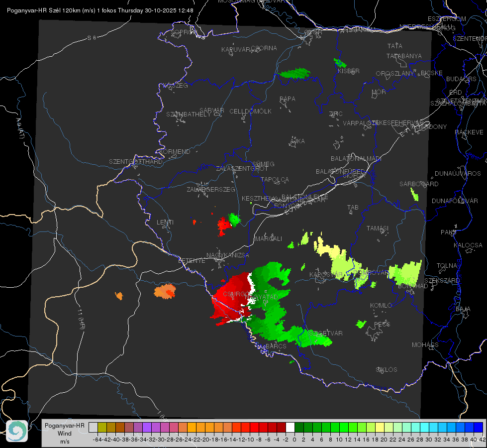Click the RÁCKEVE label

(x=469, y=132)
